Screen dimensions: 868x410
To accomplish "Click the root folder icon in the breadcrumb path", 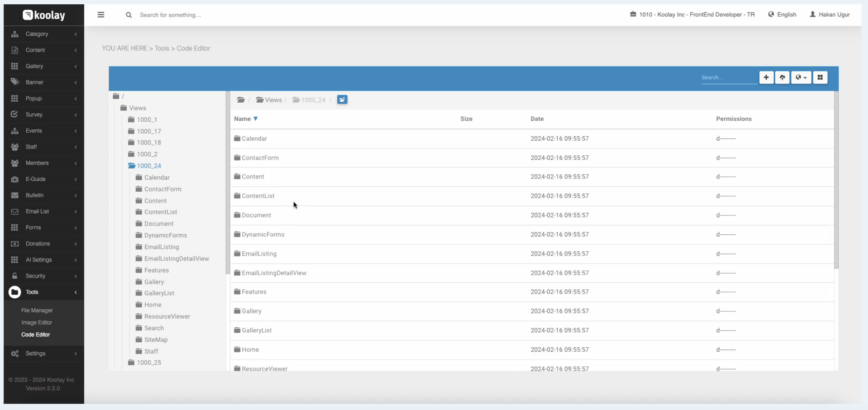I will 241,100.
